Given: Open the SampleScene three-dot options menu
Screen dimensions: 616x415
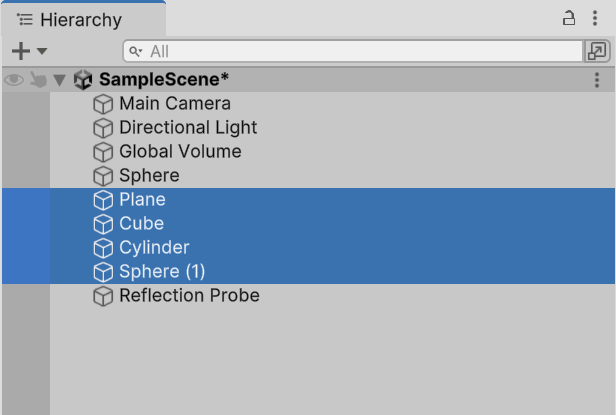Looking at the screenshot, I should [x=598, y=80].
